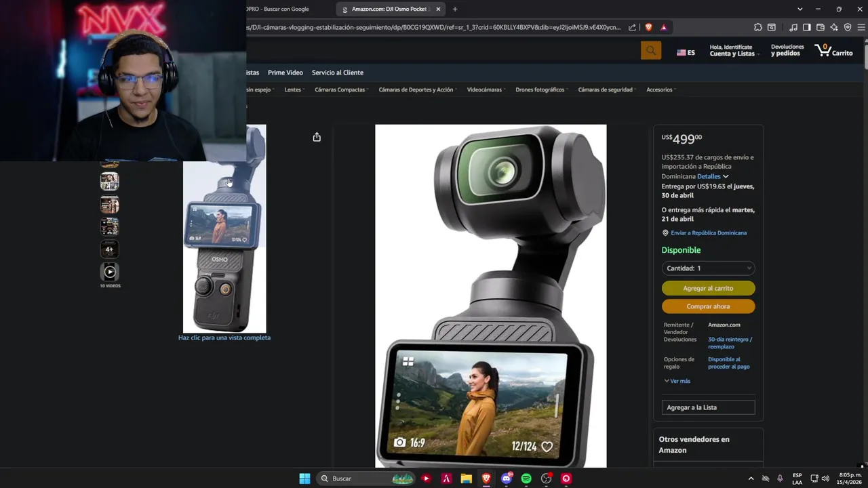
Task: Click the microphone icon in the system tray
Action: (x=780, y=479)
